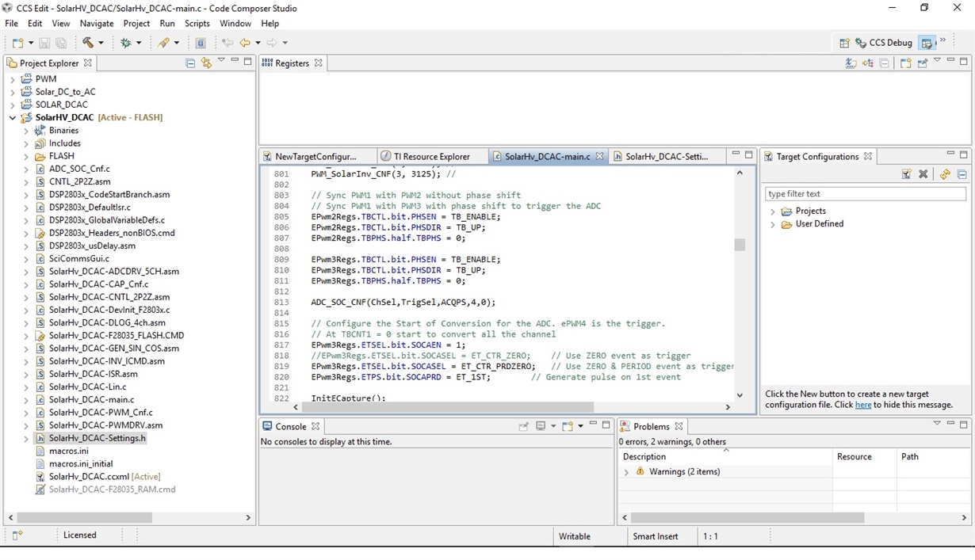Open the Project menu

[136, 24]
